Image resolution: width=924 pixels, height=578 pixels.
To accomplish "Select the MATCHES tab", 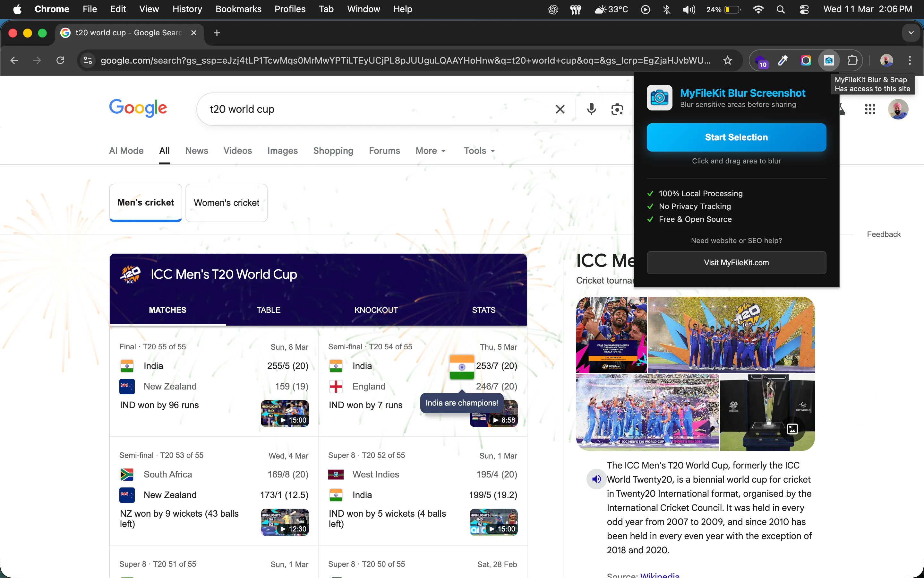I will pos(167,310).
